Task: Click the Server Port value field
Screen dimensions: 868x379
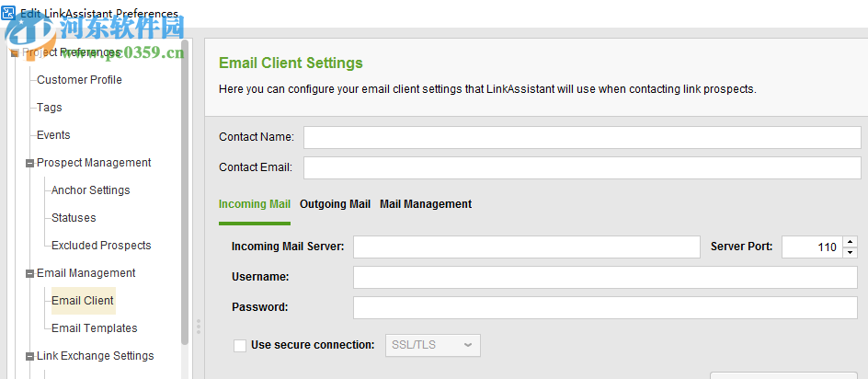Action: click(x=812, y=247)
